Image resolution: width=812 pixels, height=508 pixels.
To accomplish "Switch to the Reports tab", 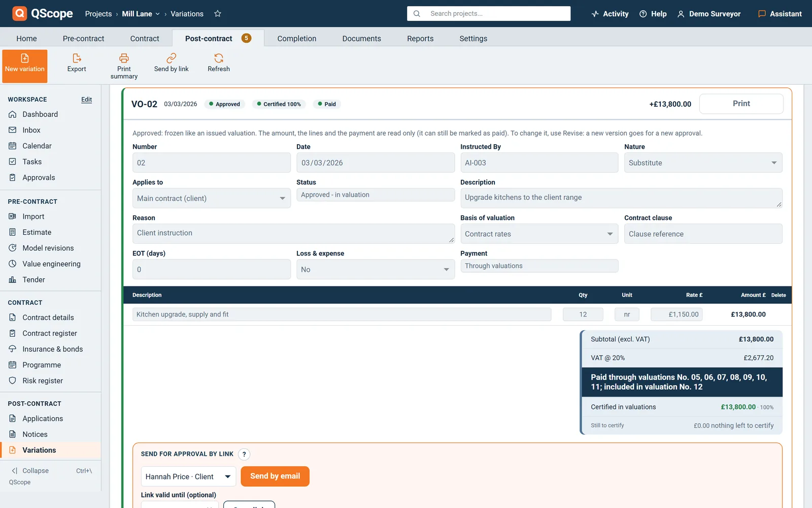I will coord(420,39).
